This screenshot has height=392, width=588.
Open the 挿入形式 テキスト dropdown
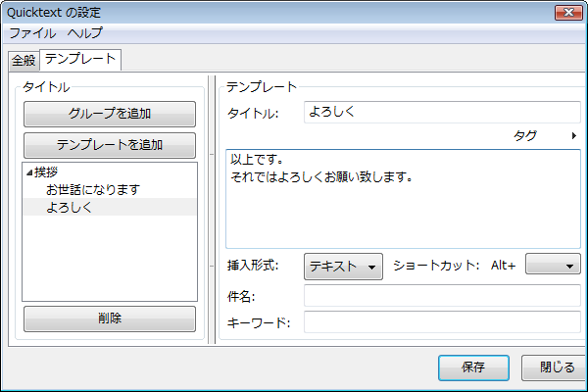[343, 267]
